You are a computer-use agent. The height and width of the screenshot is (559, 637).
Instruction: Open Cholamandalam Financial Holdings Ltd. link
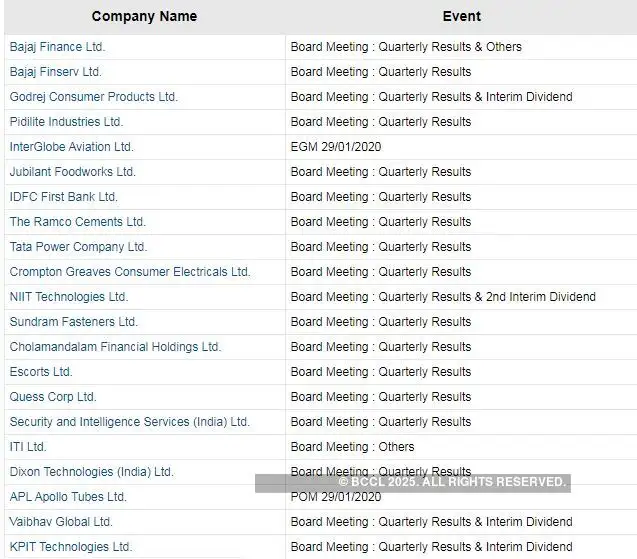pyautogui.click(x=115, y=347)
